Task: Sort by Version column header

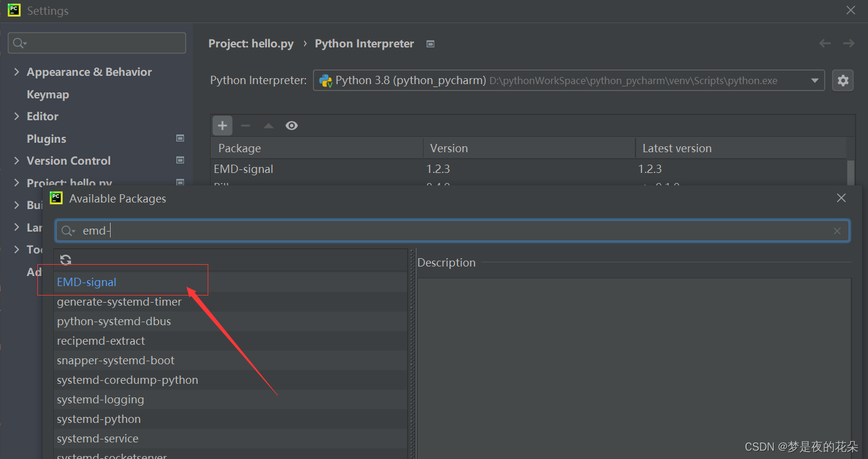Action: [529, 148]
